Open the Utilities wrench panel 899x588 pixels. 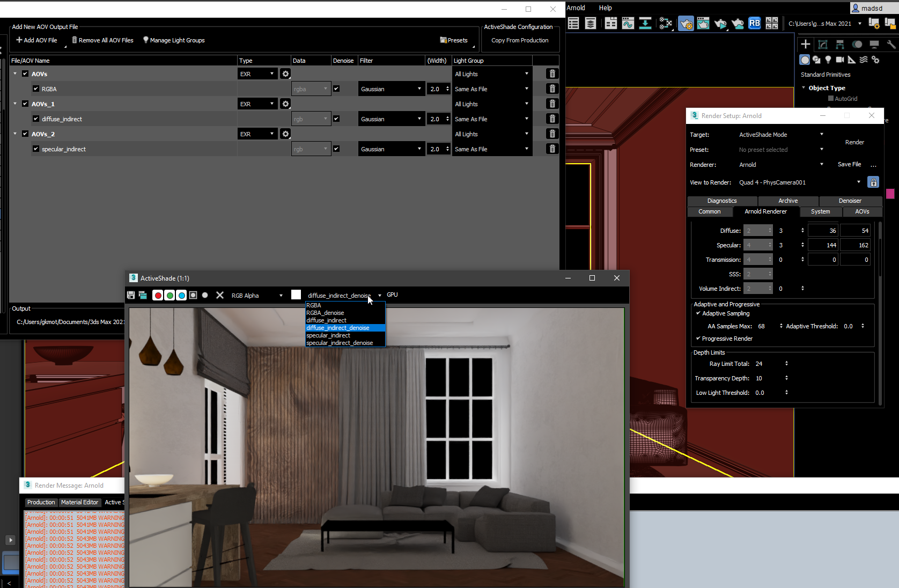tap(891, 45)
